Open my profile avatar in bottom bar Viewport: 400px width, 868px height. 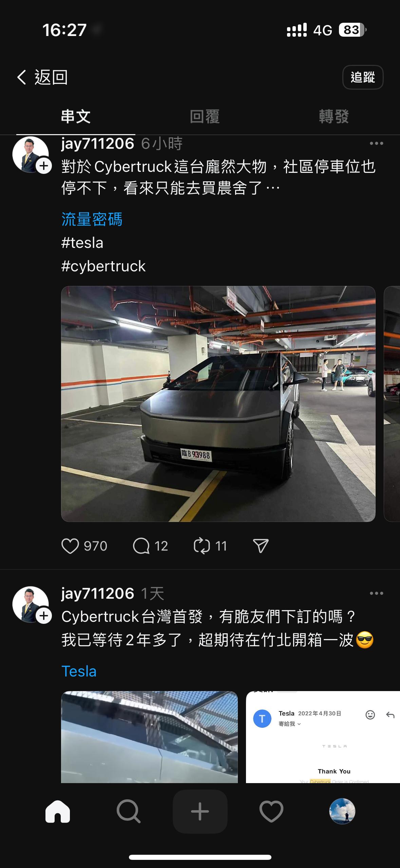click(x=342, y=811)
